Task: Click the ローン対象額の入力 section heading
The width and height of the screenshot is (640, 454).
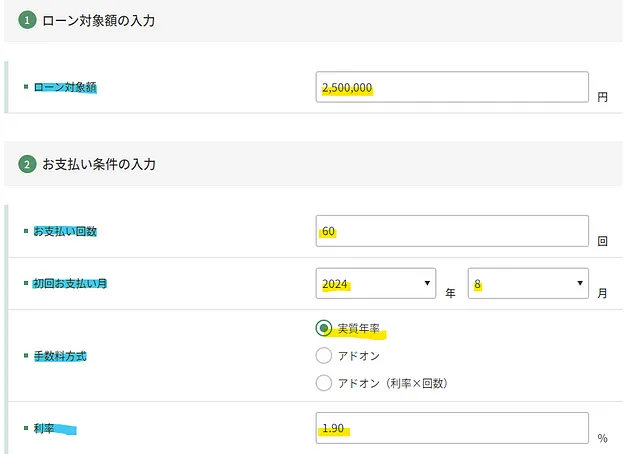Action: tap(98, 20)
